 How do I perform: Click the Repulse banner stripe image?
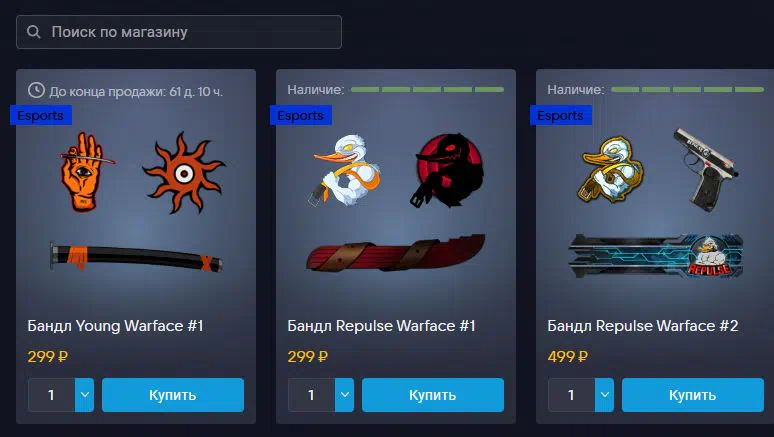pyautogui.click(x=656, y=256)
